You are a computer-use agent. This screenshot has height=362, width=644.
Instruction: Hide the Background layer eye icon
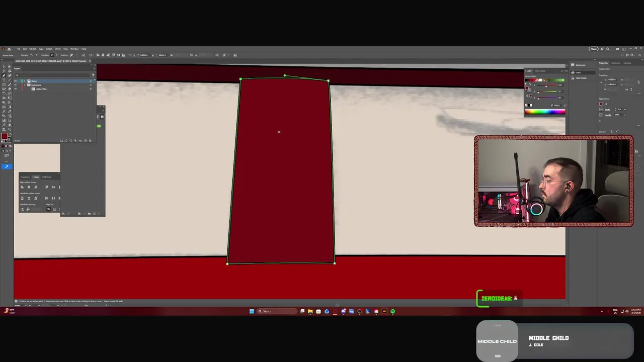coord(16,85)
